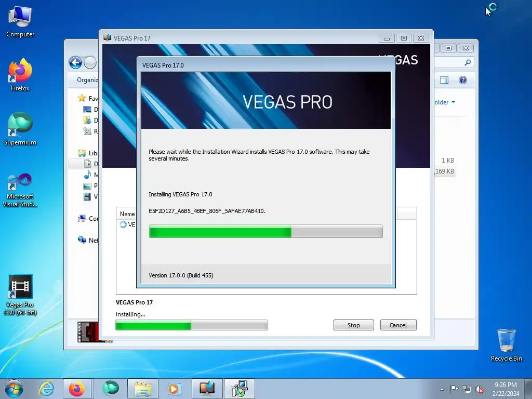Open Vegas Pro 13.0 (64-bit) desktop shortcut
532x399 pixels.
pos(20,295)
